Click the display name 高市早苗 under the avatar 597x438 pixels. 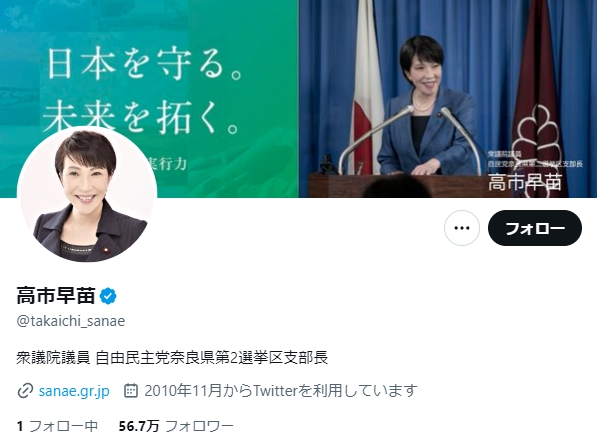pyautogui.click(x=56, y=296)
